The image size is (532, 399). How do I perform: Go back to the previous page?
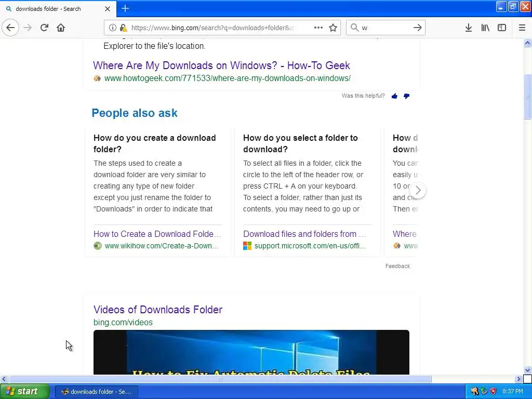tap(10, 28)
